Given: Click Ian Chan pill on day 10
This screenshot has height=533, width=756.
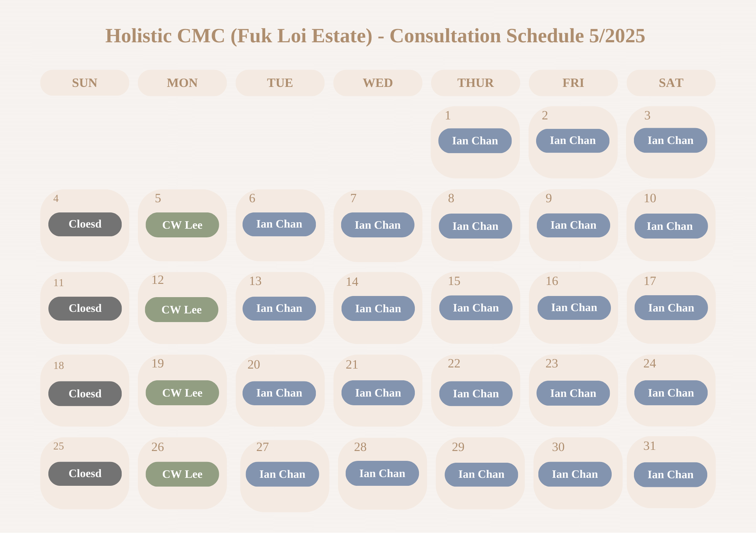Looking at the screenshot, I should (x=671, y=226).
